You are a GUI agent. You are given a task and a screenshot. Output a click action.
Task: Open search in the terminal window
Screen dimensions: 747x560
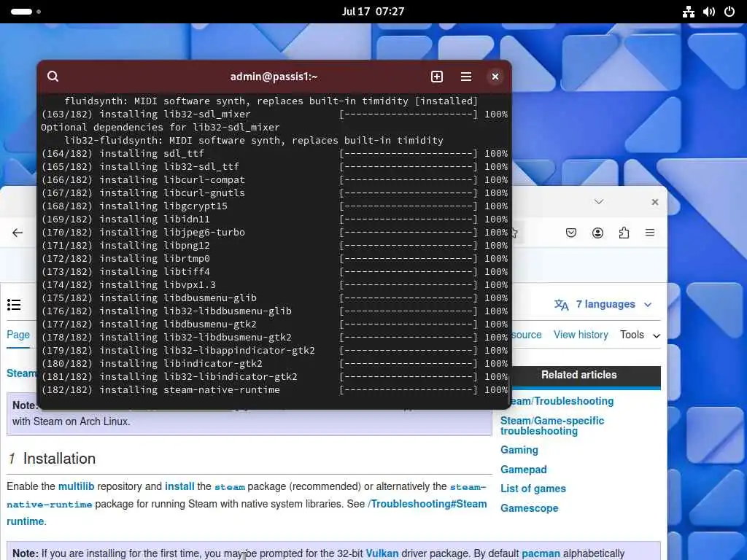(53, 76)
